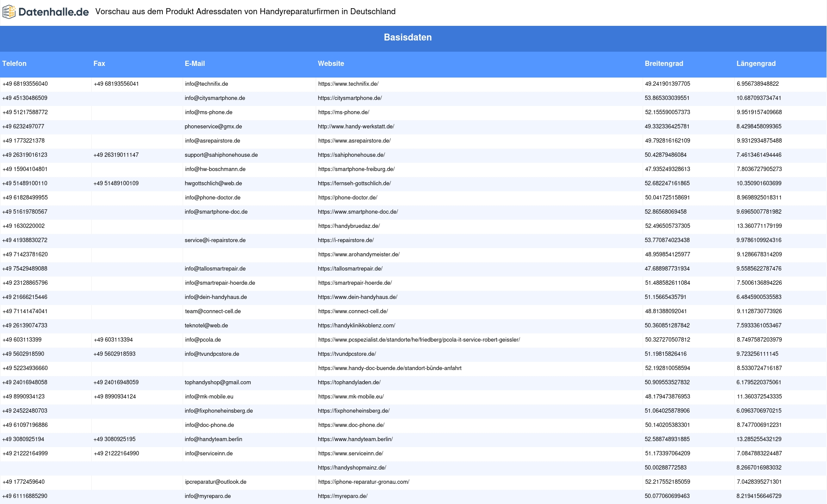The image size is (827, 504).
Task: Click the phone number +49 71423781620
Action: tap(25, 255)
